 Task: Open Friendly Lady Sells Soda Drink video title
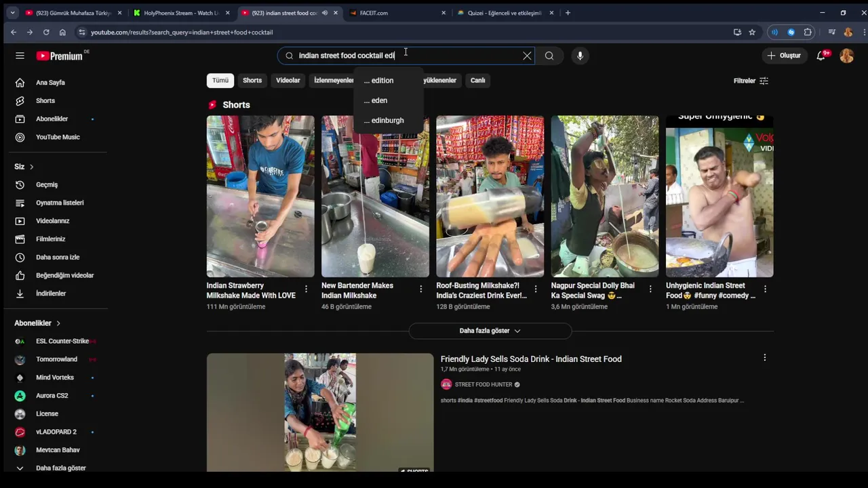pyautogui.click(x=531, y=359)
